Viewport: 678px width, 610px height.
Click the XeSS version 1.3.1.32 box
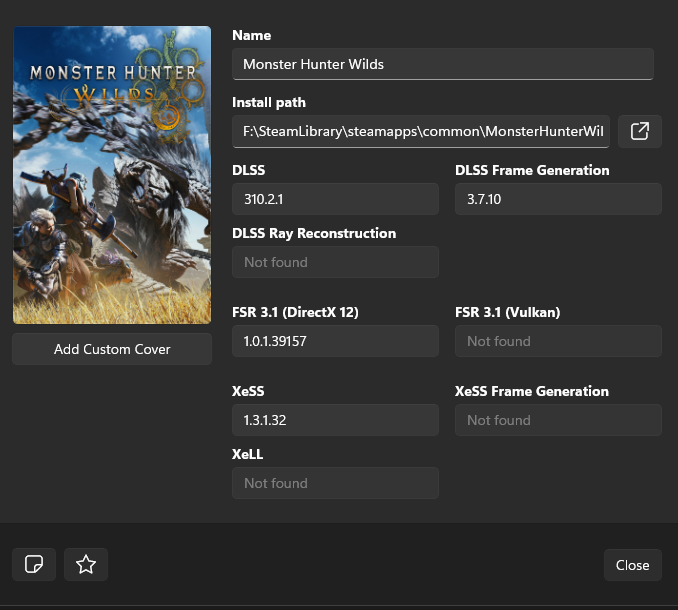point(335,420)
